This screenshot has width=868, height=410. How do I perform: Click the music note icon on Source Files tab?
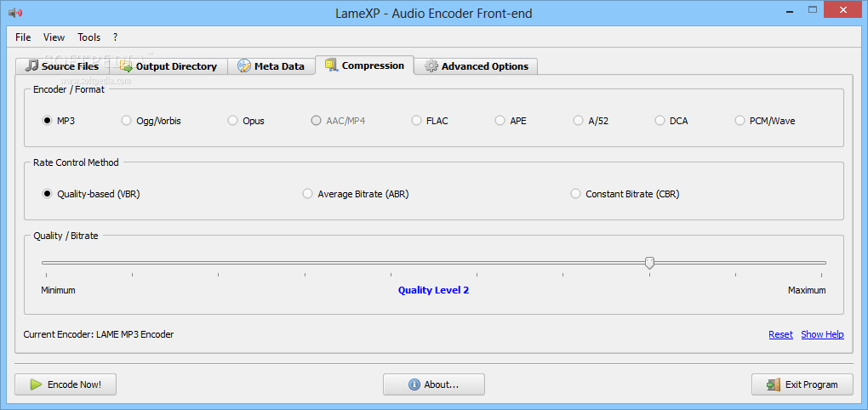point(33,65)
